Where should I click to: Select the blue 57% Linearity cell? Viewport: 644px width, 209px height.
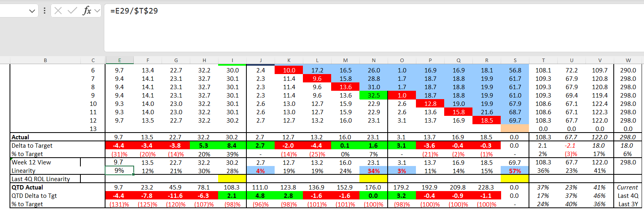tap(515, 171)
